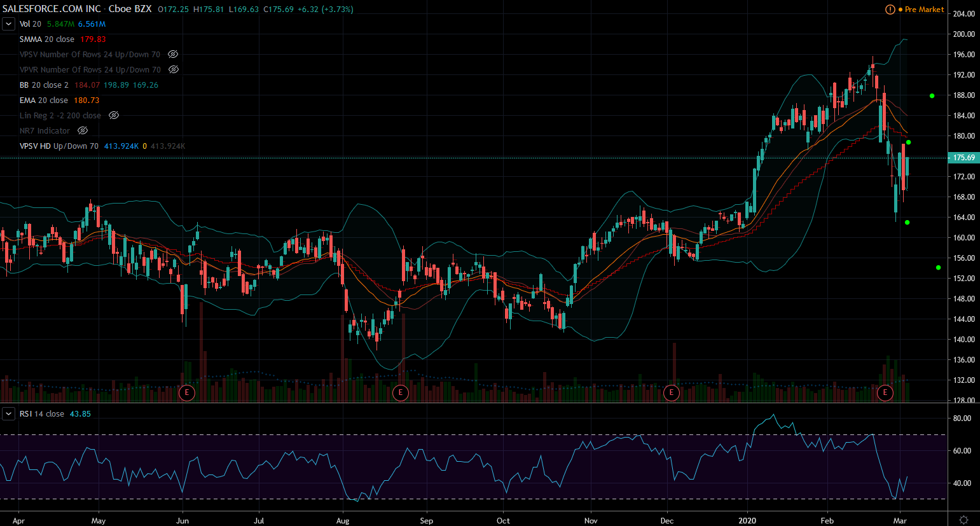Image resolution: width=980 pixels, height=526 pixels.
Task: Unhide the Lin Reg indicator via eye icon
Action: pos(114,116)
